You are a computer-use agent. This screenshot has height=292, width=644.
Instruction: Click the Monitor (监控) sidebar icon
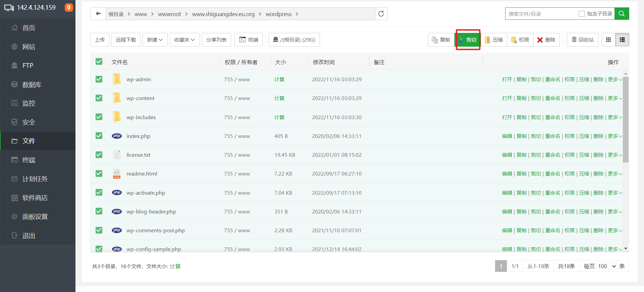pyautogui.click(x=14, y=103)
